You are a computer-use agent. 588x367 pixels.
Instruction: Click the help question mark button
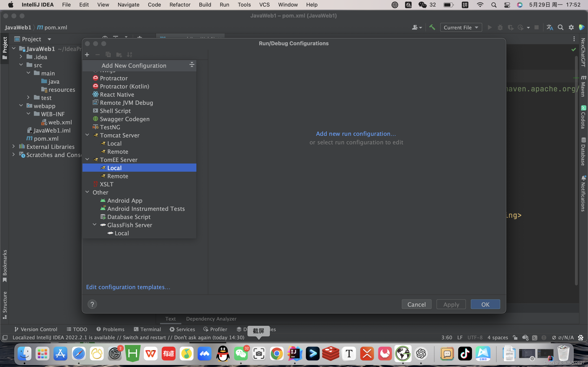pyautogui.click(x=92, y=304)
